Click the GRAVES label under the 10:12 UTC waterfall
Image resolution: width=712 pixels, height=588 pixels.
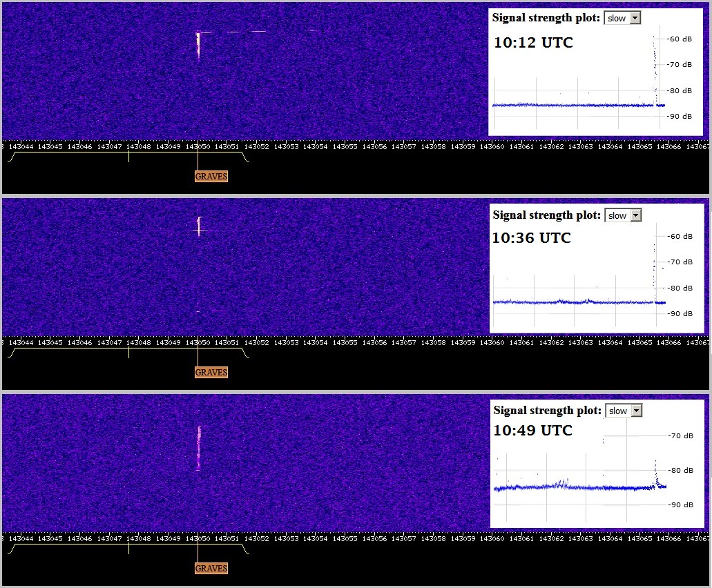click(211, 177)
